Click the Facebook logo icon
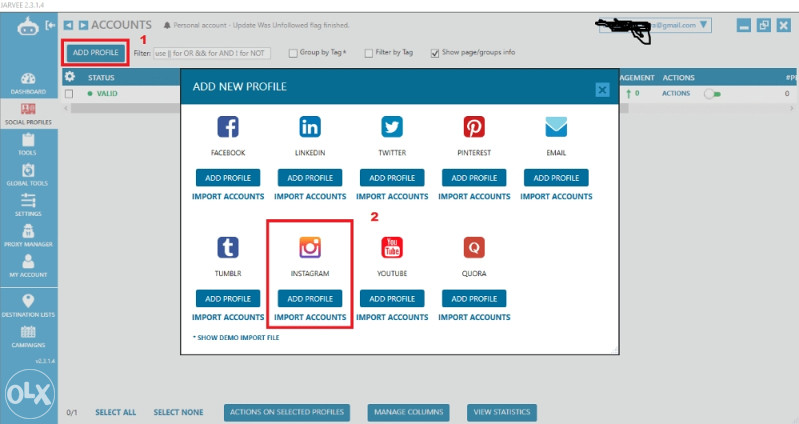The height and width of the screenshot is (424, 799). click(228, 127)
